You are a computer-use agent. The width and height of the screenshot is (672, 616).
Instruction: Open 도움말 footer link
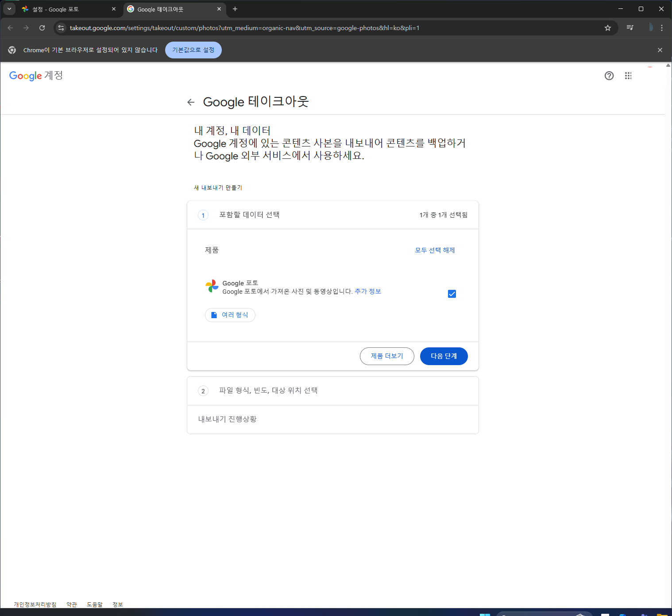click(x=95, y=604)
